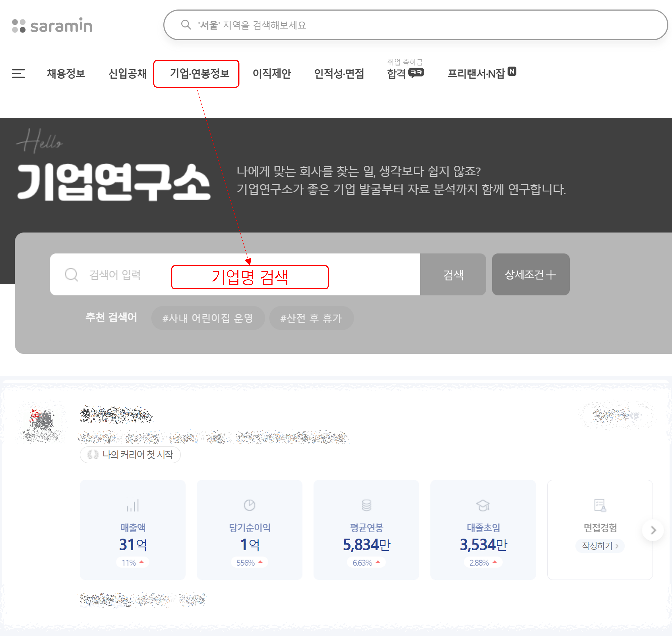Expand 상세조건 advanced conditions
The image size is (672, 636).
pyautogui.click(x=530, y=274)
